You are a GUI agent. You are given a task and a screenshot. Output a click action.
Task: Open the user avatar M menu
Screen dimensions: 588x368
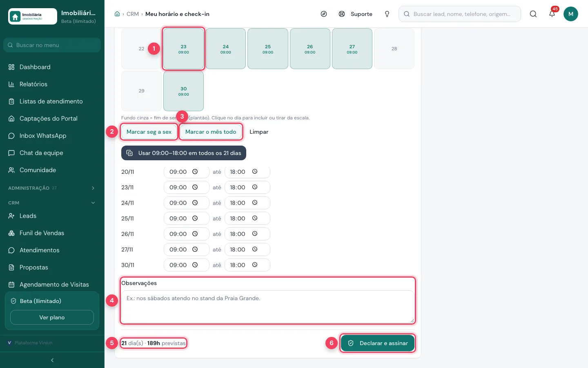[571, 14]
